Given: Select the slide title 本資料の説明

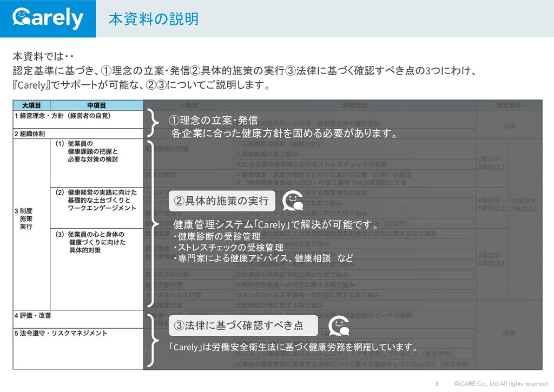Looking at the screenshot, I should (x=153, y=19).
